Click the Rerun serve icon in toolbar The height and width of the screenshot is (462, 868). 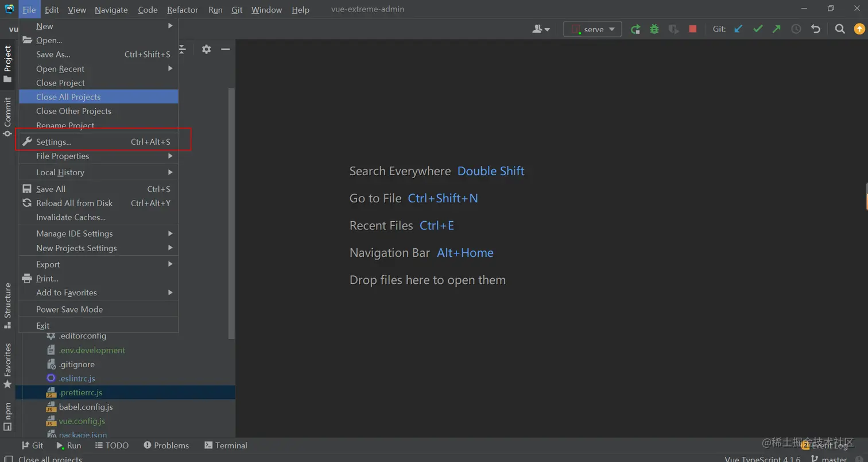[635, 29]
